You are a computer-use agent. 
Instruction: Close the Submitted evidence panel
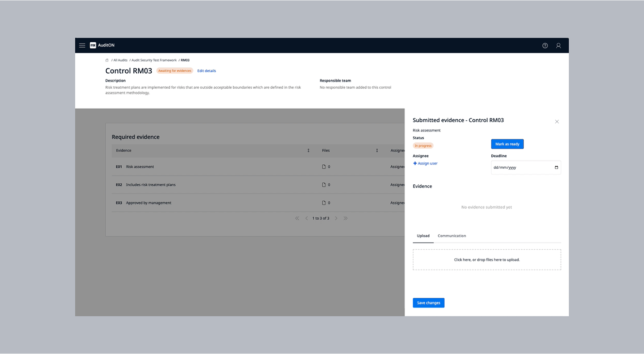click(x=557, y=122)
